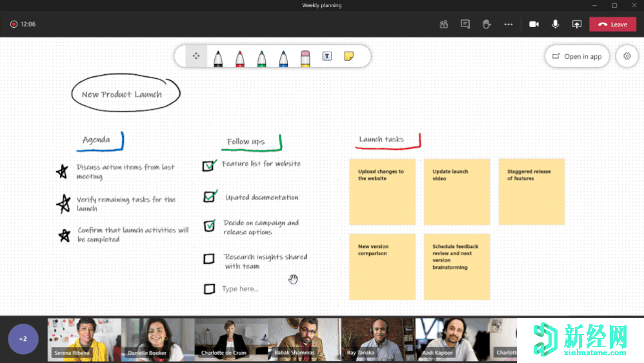Select Schedule feedback review sticky note

(x=457, y=267)
